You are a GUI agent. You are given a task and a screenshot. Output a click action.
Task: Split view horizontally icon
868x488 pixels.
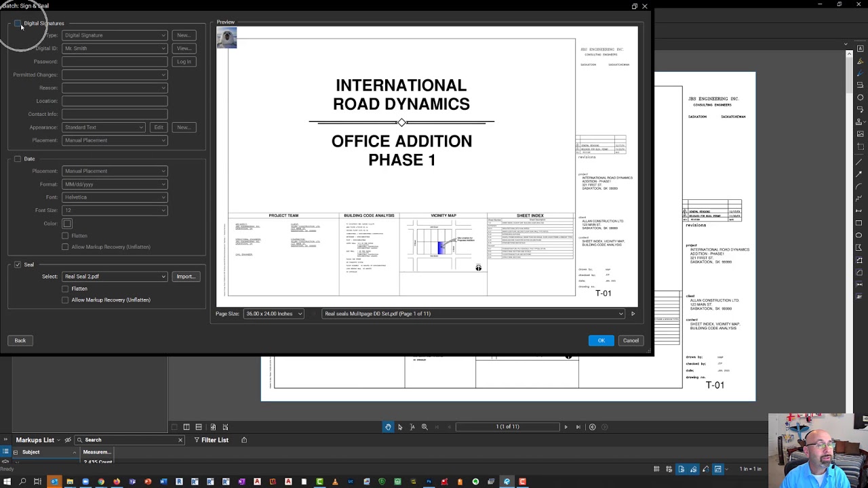coord(199,427)
